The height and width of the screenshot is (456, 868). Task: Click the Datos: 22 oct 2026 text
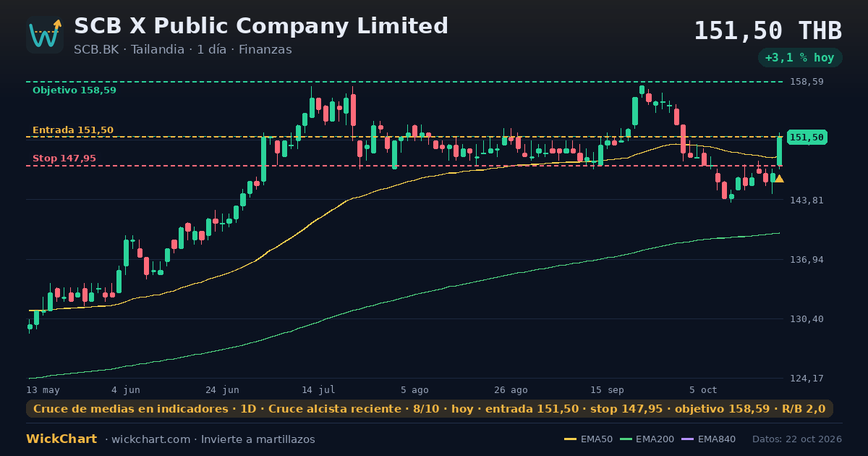[x=797, y=439]
